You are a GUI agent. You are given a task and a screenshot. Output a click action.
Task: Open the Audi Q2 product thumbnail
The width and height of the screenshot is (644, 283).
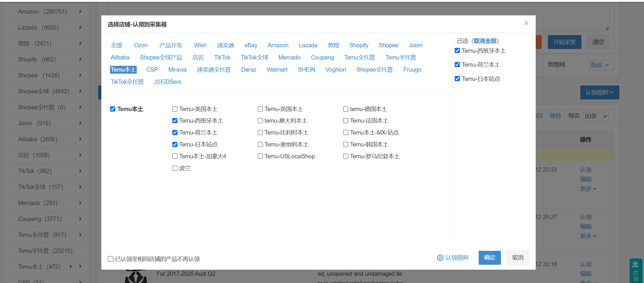click(136, 276)
